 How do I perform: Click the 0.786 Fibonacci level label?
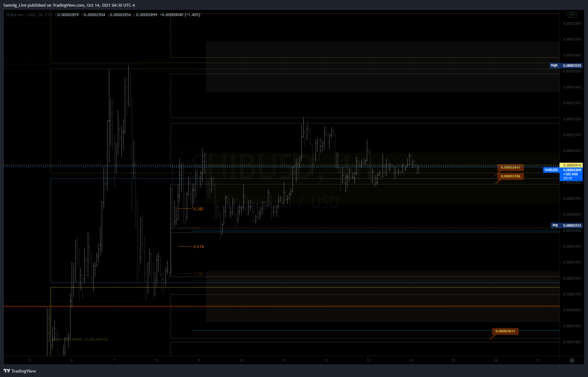tap(198, 274)
